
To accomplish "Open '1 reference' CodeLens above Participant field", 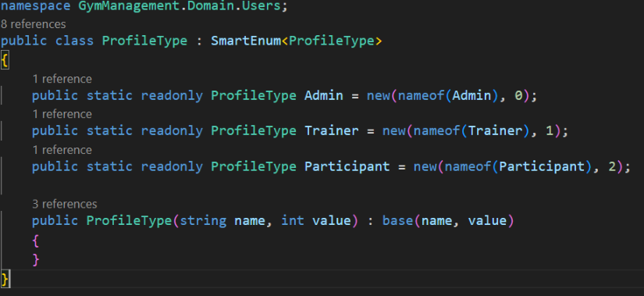I will pos(62,150).
